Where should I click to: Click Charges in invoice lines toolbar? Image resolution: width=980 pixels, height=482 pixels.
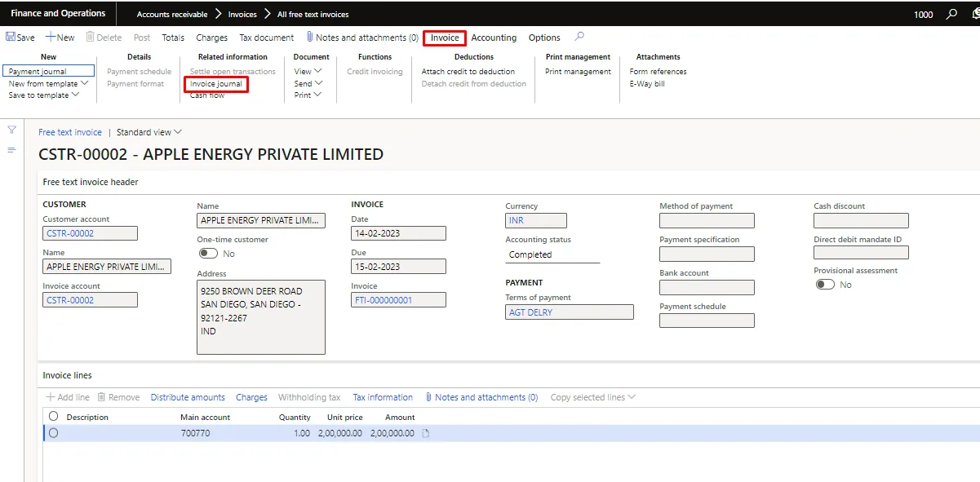coord(251,397)
